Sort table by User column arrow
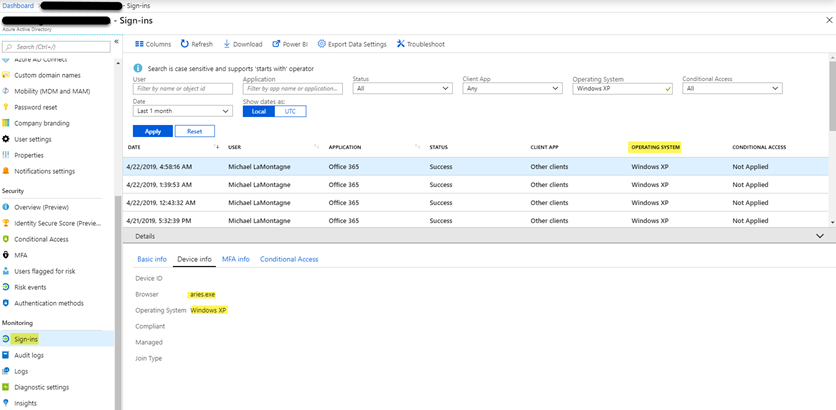The width and height of the screenshot is (836, 410). pos(317,147)
